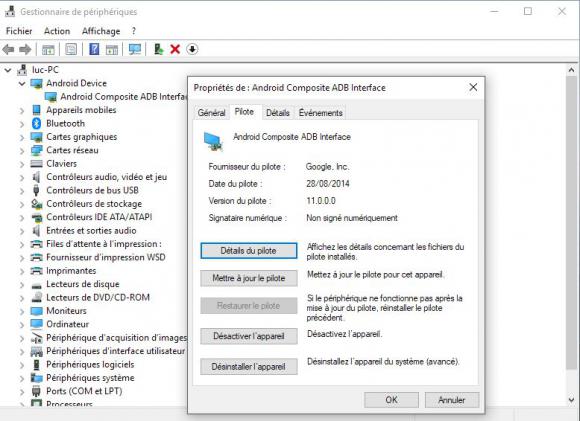Screen dimensions: 580x421
Task: Click the Bluetooth icon in device tree
Action: (x=36, y=123)
